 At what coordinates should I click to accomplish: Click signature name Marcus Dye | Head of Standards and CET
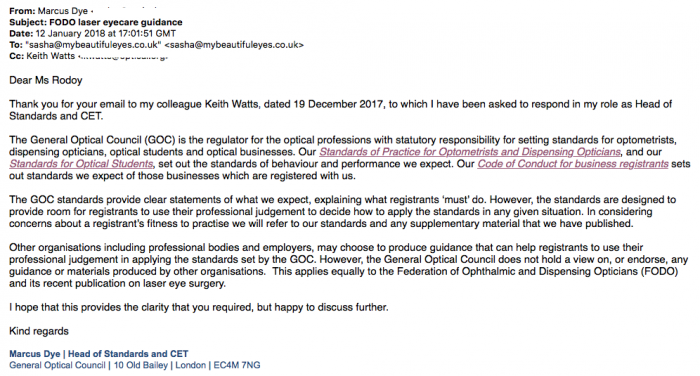[99, 354]
